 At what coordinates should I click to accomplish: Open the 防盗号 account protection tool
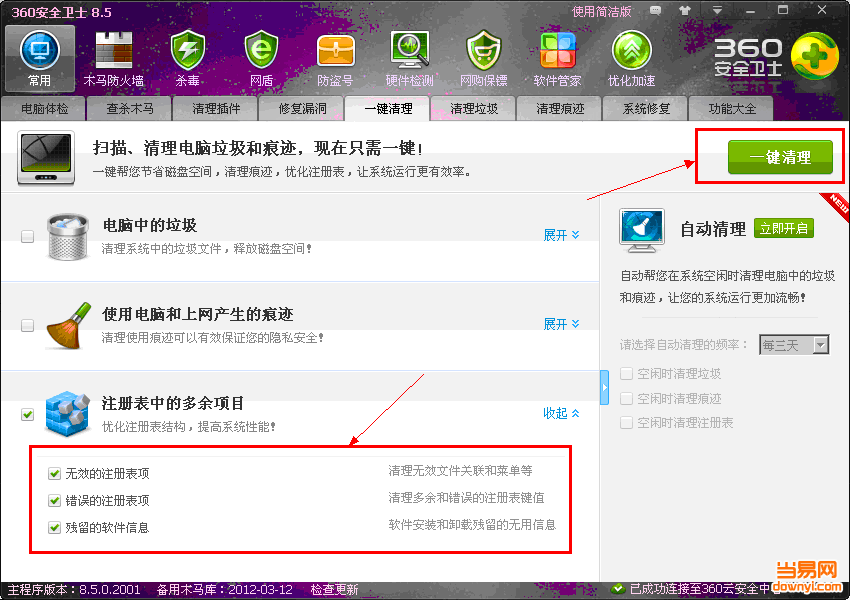pos(335,50)
